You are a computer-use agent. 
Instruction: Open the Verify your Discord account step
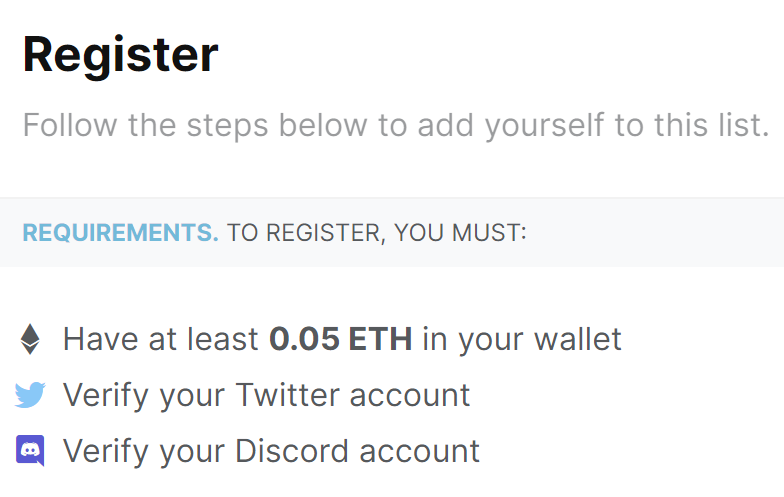click(x=272, y=452)
